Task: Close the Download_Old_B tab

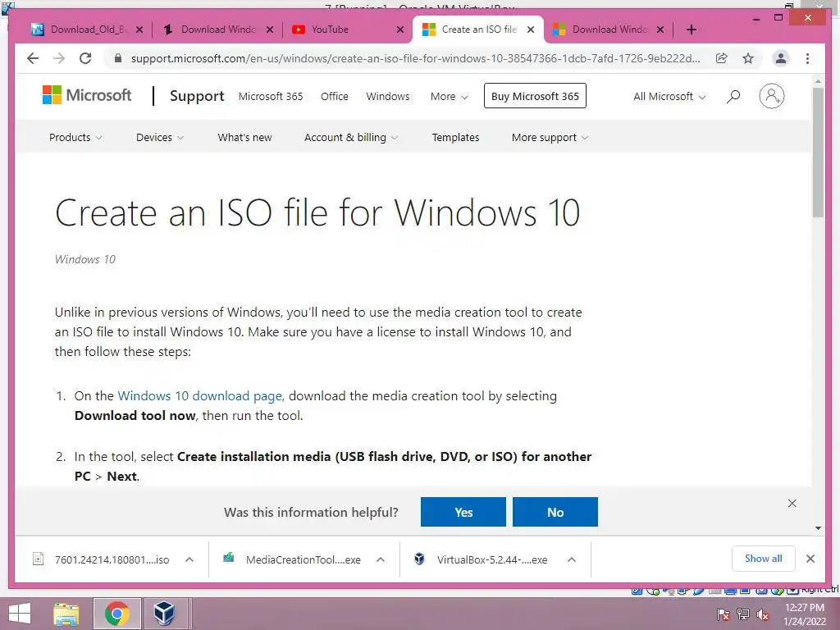Action: [x=139, y=30]
